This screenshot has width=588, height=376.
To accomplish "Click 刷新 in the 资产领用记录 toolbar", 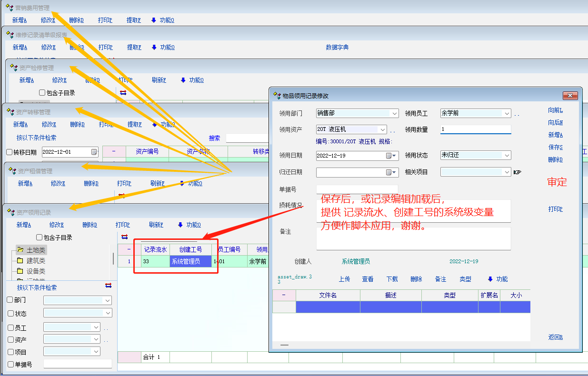I will pos(157,225).
